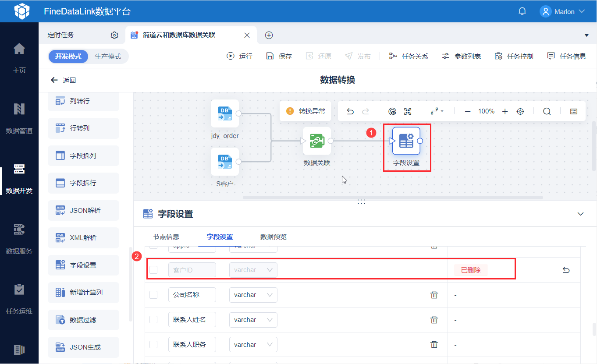Open the 定时任务 tab
This screenshot has width=597, height=364.
click(61, 35)
